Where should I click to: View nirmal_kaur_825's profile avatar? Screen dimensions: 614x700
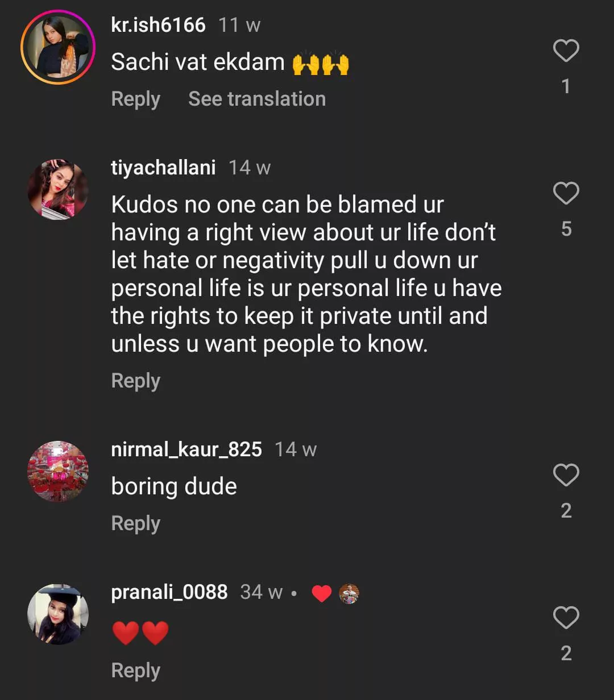(57, 471)
